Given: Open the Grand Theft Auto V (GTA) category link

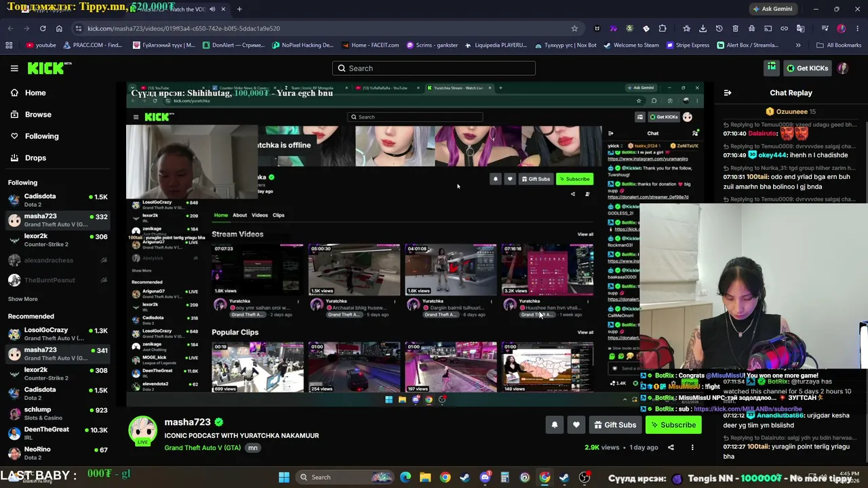Looking at the screenshot, I should 202,448.
